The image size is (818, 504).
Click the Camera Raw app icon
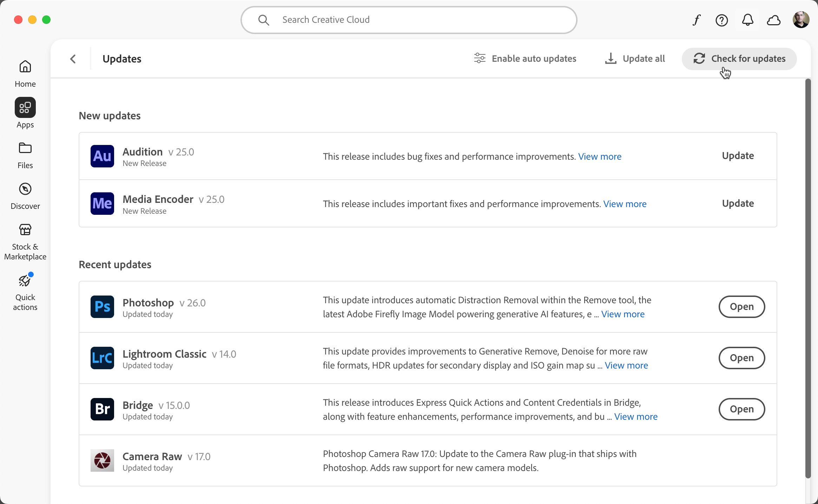[102, 460]
